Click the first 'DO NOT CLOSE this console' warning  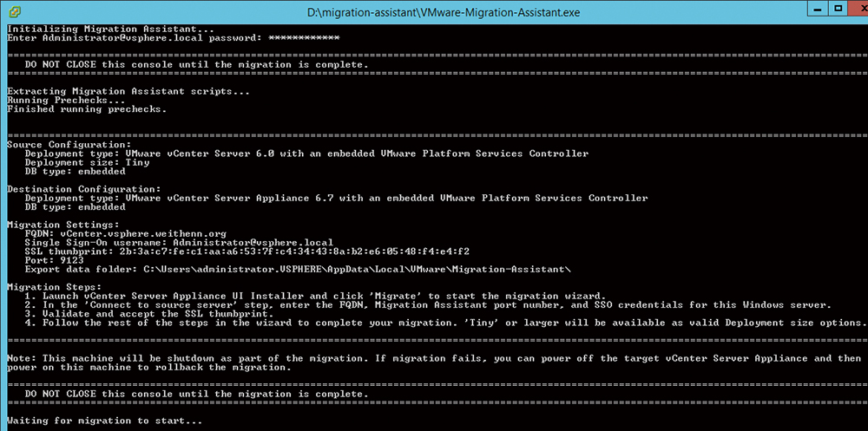click(196, 65)
